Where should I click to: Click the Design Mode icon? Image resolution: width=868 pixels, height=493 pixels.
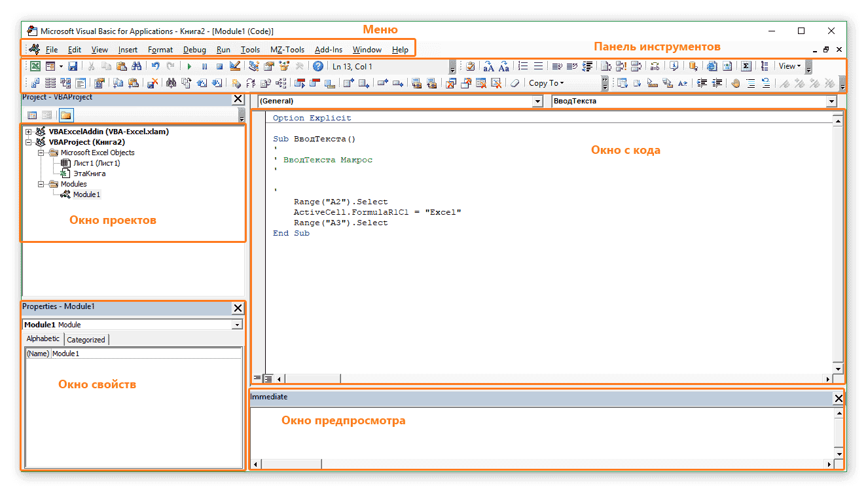[x=235, y=66]
